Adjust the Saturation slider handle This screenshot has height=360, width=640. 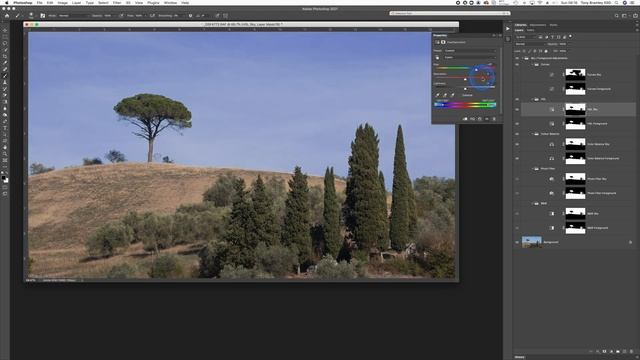pyautogui.click(x=465, y=79)
